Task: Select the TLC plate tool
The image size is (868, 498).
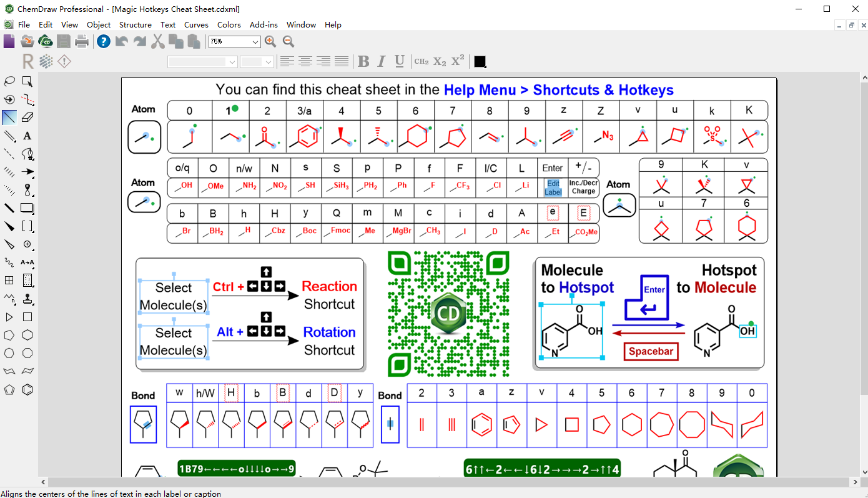Action: tap(27, 280)
